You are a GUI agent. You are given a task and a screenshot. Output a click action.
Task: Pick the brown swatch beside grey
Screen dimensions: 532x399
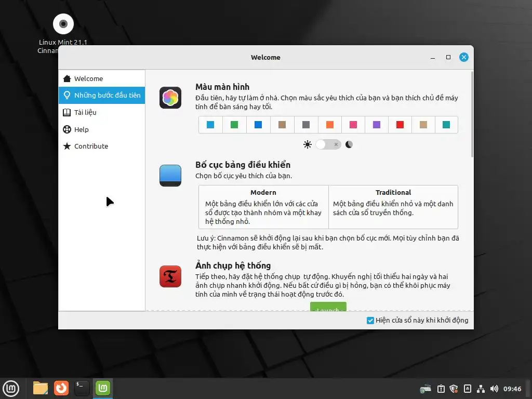pos(282,125)
